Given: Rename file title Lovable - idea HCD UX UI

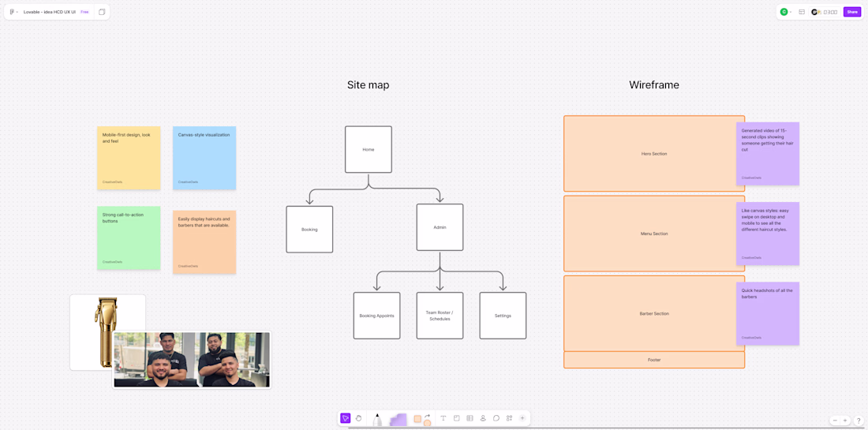Looking at the screenshot, I should pos(49,12).
